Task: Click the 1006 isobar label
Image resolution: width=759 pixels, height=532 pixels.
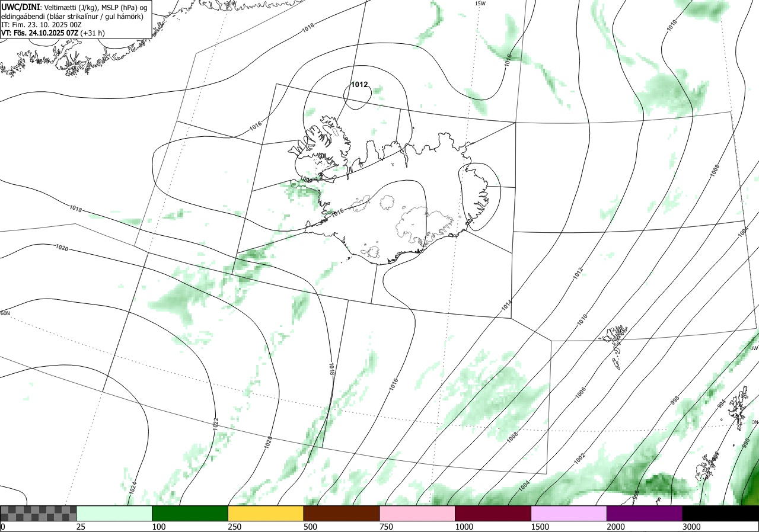Action: click(581, 392)
